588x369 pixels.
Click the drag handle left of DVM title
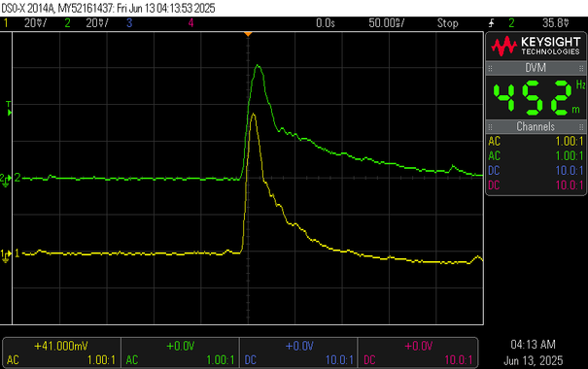[x=490, y=68]
